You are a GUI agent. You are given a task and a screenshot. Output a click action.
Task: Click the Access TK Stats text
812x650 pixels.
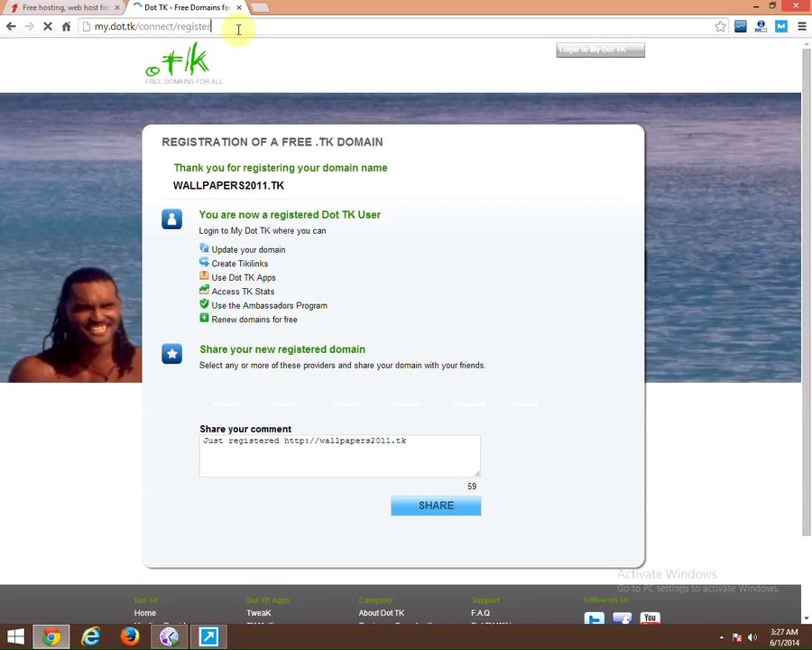[x=243, y=292]
